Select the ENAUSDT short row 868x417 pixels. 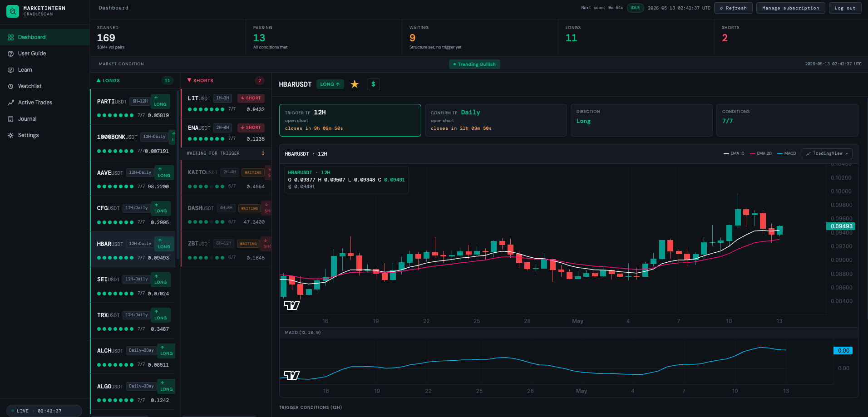coord(226,133)
